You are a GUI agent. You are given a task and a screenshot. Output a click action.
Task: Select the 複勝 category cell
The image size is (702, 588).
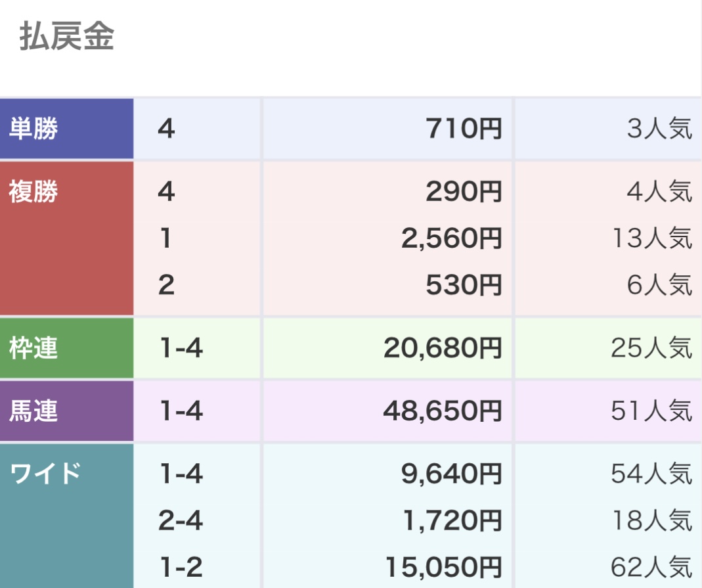tap(67, 238)
